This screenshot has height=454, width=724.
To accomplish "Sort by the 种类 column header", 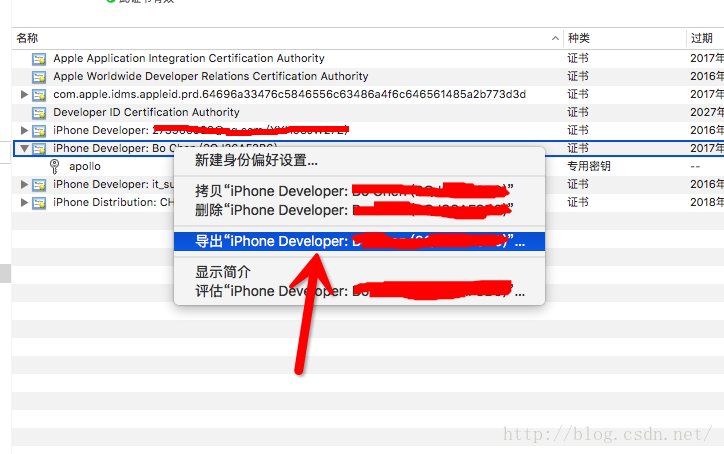I will (579, 38).
